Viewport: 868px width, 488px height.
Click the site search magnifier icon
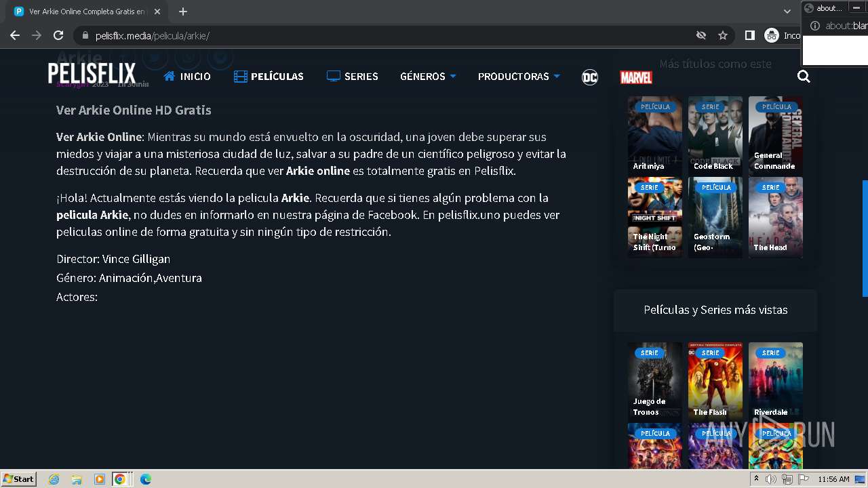click(804, 77)
